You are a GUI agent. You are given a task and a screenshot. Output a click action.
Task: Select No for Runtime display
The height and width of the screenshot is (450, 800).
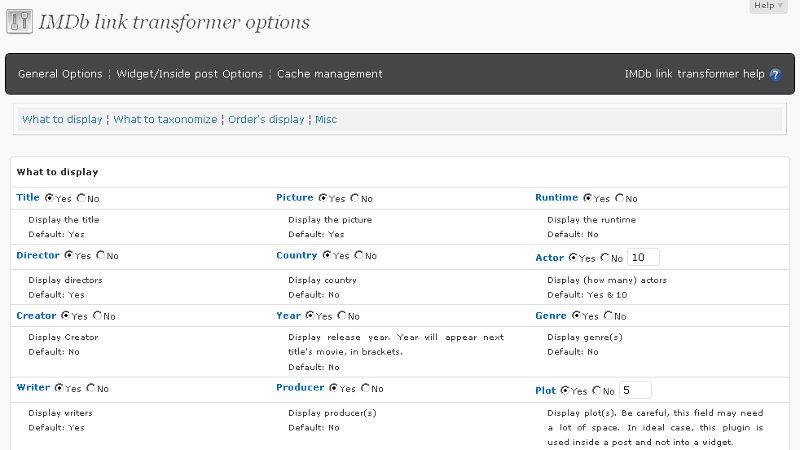(619, 197)
